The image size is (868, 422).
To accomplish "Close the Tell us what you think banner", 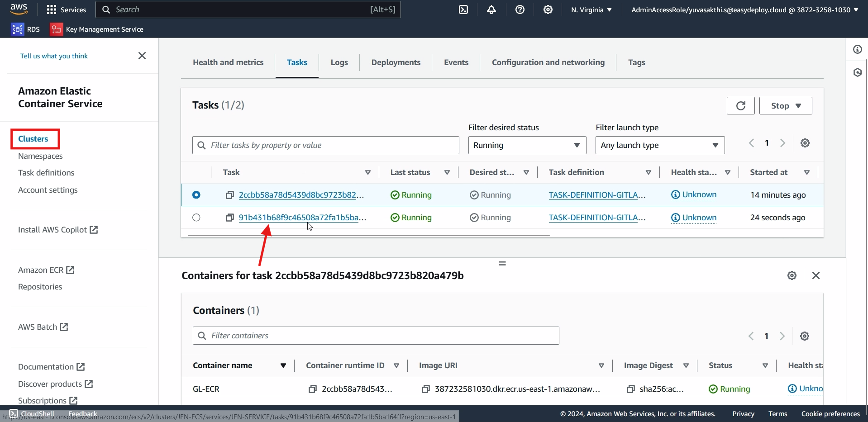I will click(x=142, y=56).
